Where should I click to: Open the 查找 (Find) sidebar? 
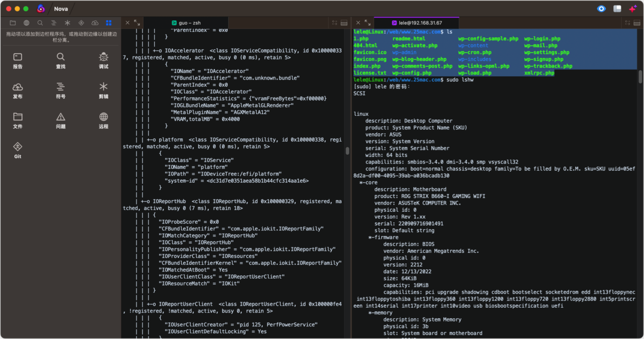(x=60, y=60)
